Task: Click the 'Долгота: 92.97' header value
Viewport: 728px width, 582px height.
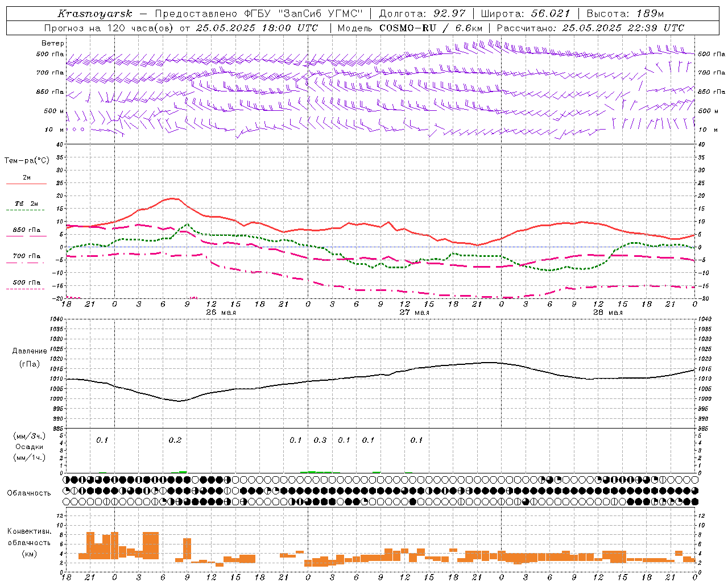Action: 422,14
